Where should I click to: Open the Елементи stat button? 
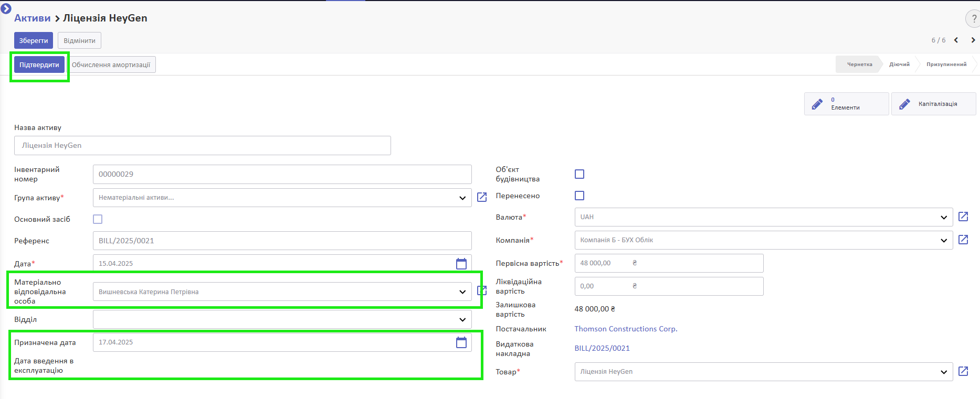point(846,104)
